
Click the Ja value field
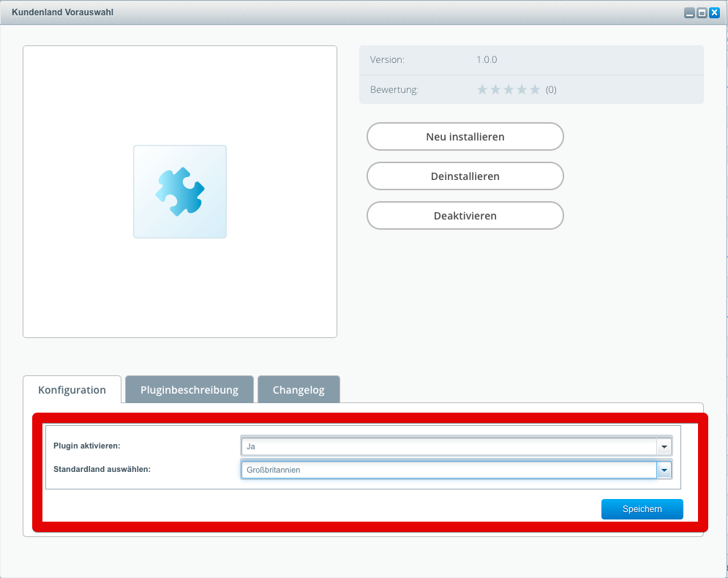(x=449, y=446)
